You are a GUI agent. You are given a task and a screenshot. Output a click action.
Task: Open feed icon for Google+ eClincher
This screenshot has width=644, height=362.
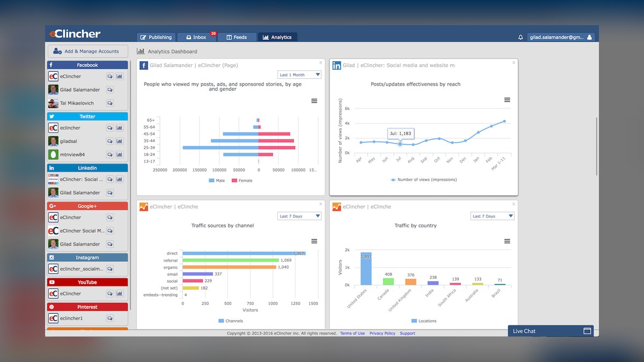tap(110, 217)
